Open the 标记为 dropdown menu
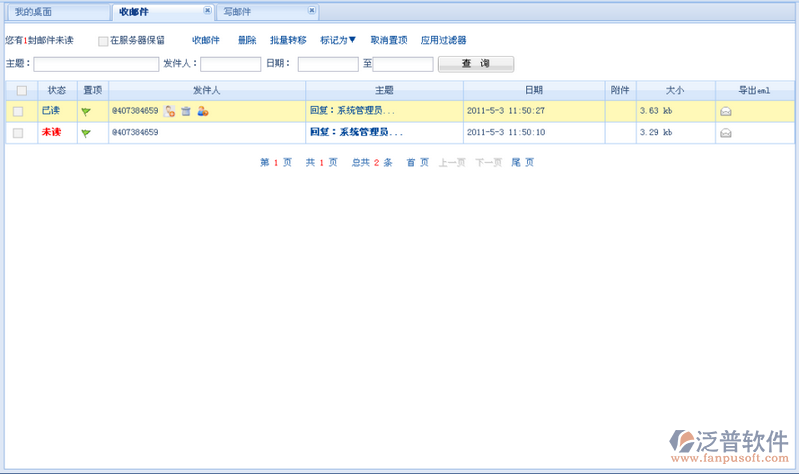 click(338, 41)
